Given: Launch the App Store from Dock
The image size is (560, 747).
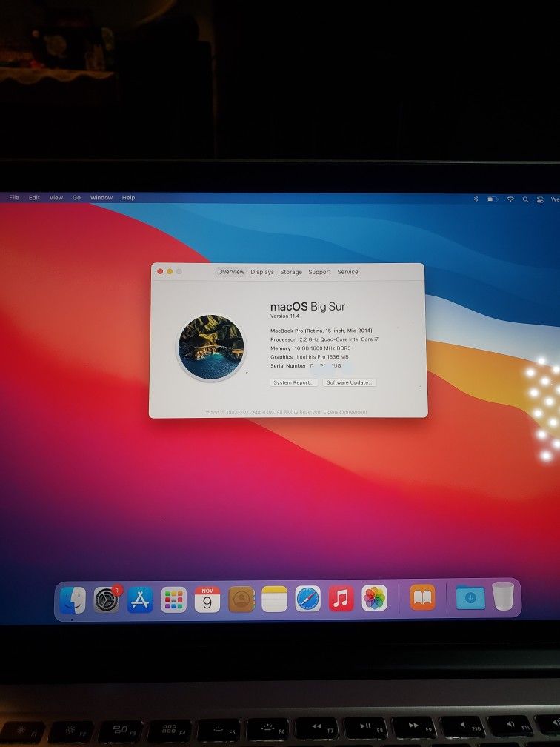Looking at the screenshot, I should tap(140, 600).
